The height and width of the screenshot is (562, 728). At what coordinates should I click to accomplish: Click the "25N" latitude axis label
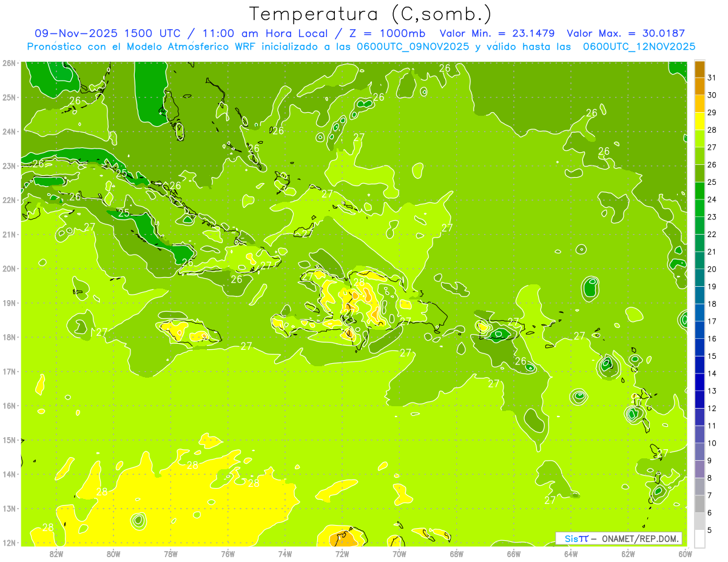coord(8,97)
